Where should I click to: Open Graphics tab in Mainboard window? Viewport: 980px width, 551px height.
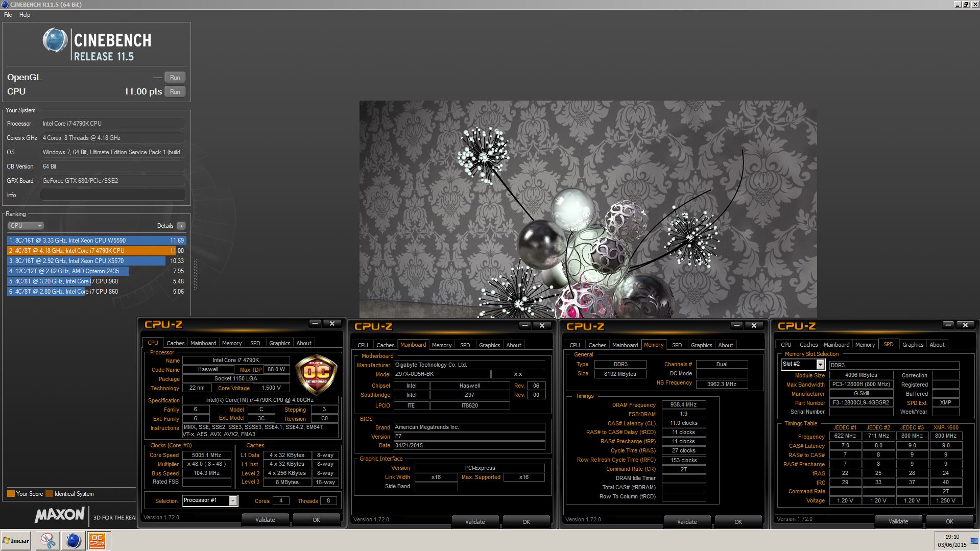(489, 345)
